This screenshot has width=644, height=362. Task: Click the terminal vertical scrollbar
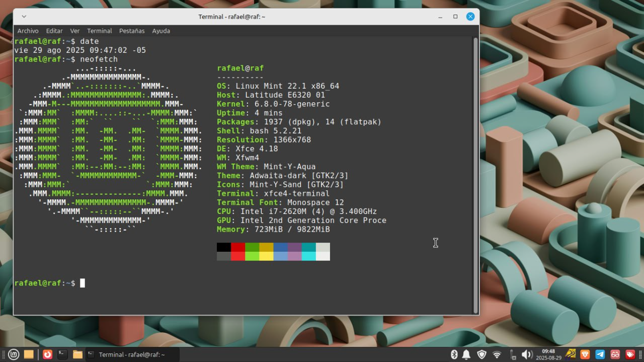click(x=475, y=175)
